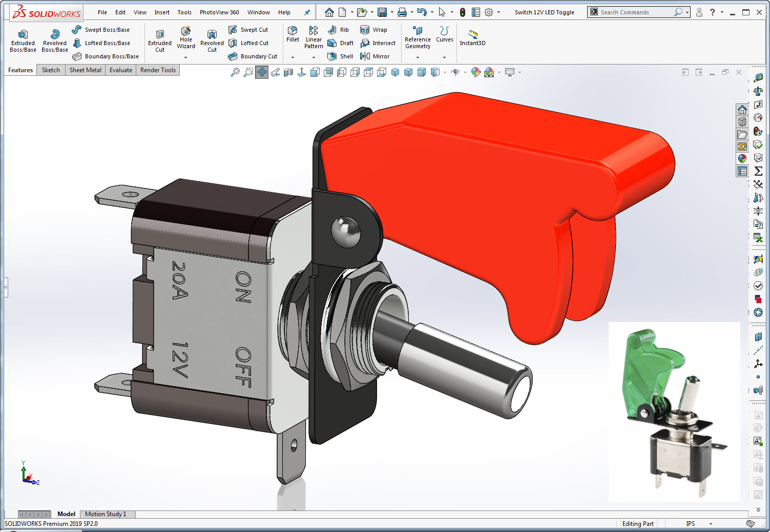Image resolution: width=770 pixels, height=532 pixels.
Task: Open the Insert menu
Action: click(x=162, y=12)
